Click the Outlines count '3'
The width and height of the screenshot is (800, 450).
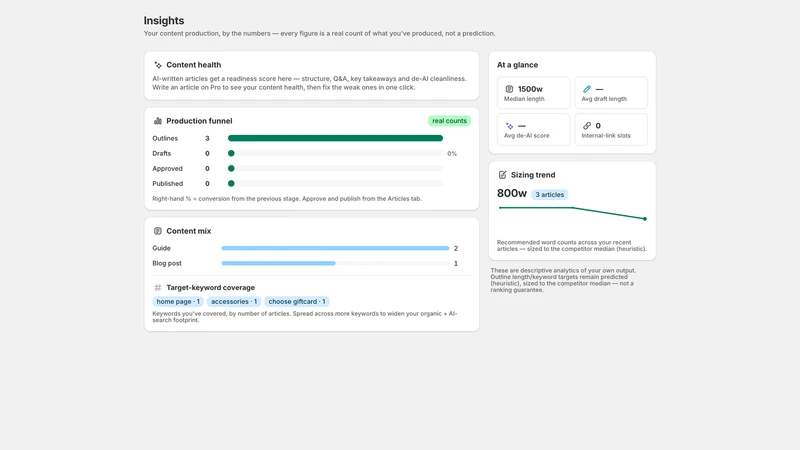click(207, 138)
